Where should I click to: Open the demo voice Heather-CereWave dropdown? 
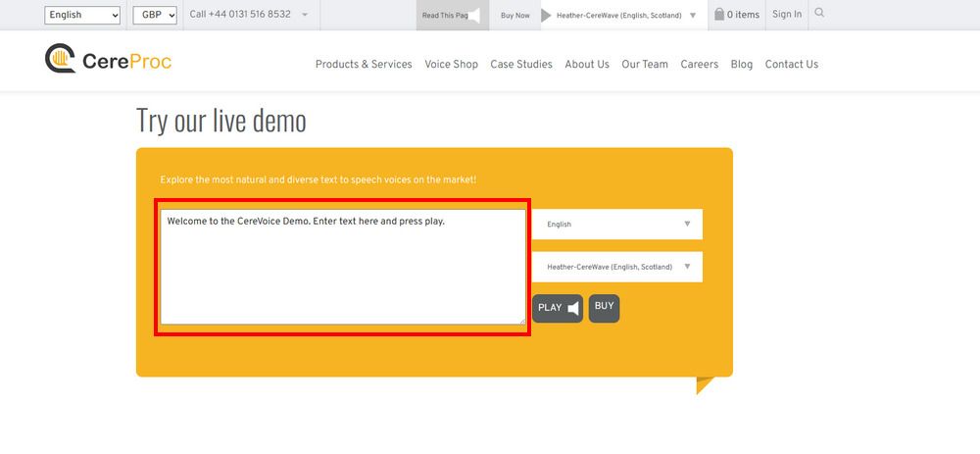point(616,267)
